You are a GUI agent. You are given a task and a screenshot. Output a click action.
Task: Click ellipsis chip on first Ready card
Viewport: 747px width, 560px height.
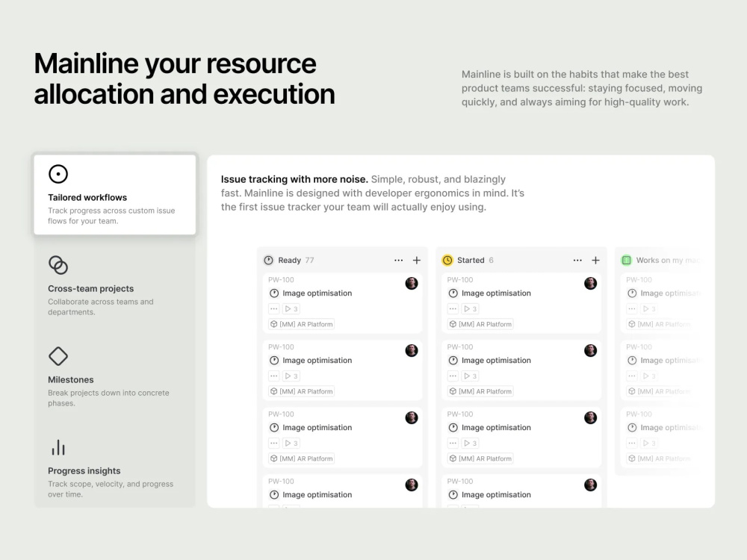click(274, 308)
